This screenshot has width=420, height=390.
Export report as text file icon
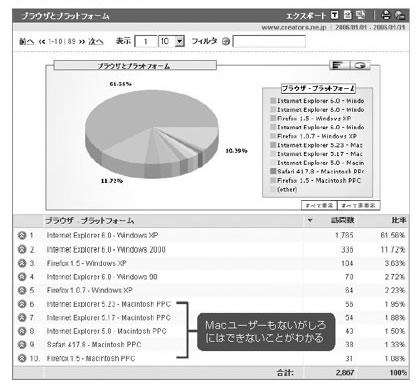coord(335,15)
